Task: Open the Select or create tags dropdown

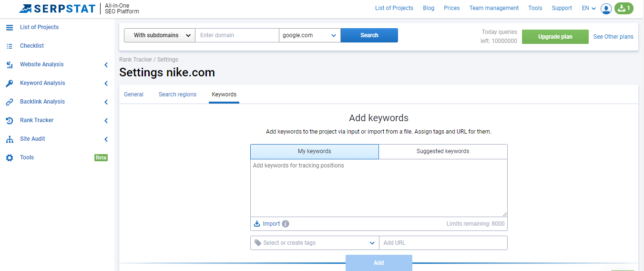Action: (315, 243)
